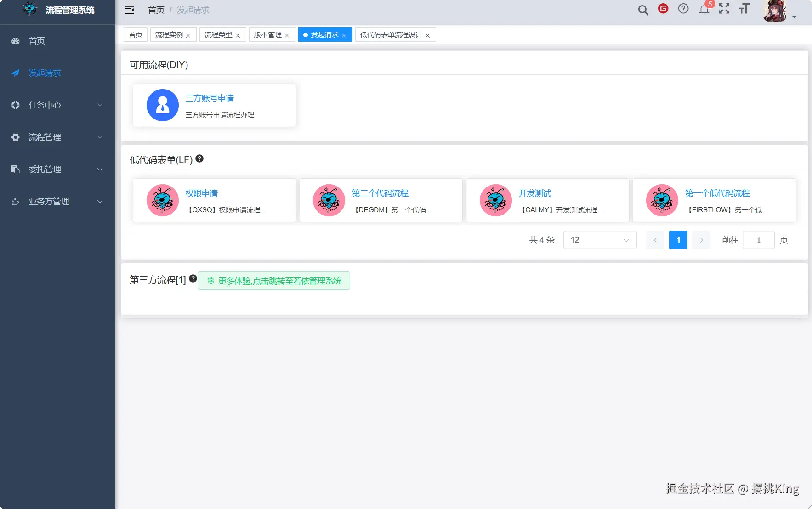Open the 权限申请 process link
The width and height of the screenshot is (812, 509).
pos(201,193)
